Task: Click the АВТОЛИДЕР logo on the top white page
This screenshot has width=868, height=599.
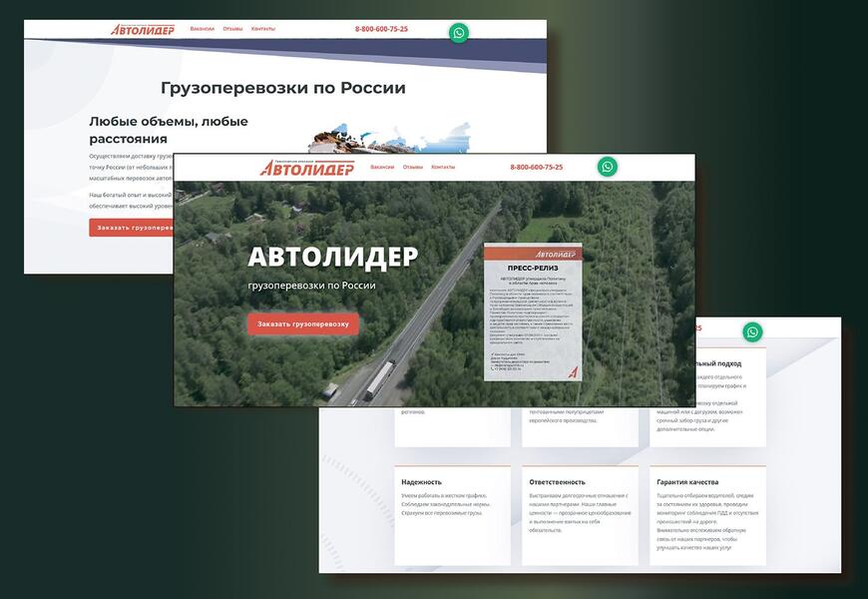Action: (x=143, y=30)
